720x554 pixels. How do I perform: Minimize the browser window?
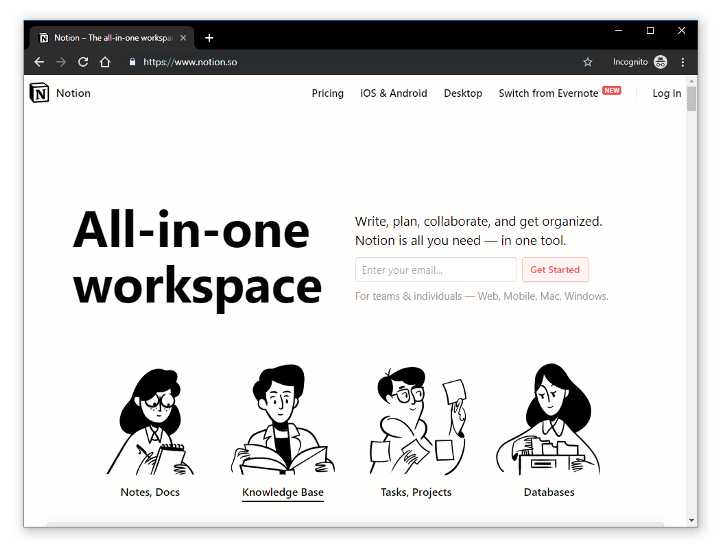click(619, 31)
